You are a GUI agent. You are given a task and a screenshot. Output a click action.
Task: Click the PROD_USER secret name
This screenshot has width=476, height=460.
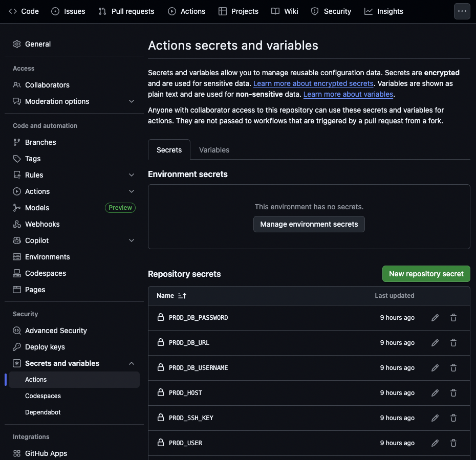(x=185, y=443)
